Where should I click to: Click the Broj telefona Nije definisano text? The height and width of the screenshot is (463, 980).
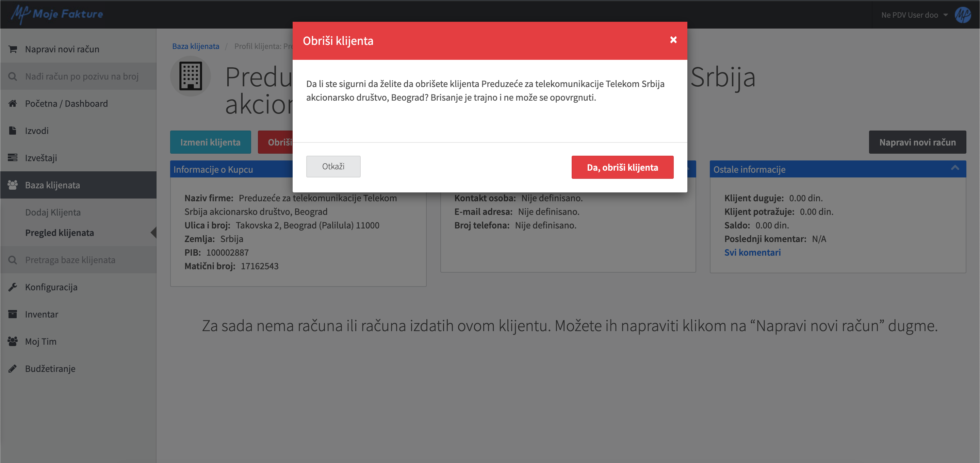pyautogui.click(x=545, y=225)
